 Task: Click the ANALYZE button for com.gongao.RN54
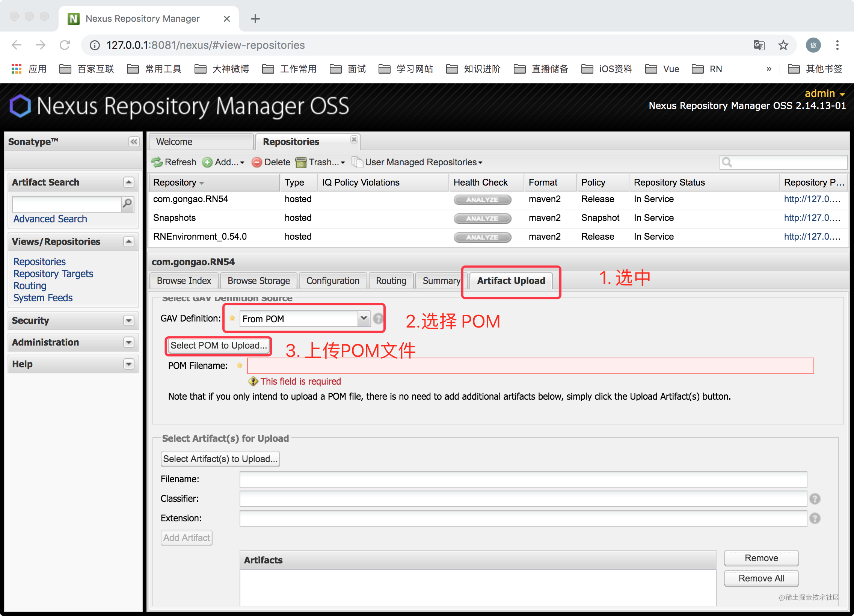click(482, 200)
